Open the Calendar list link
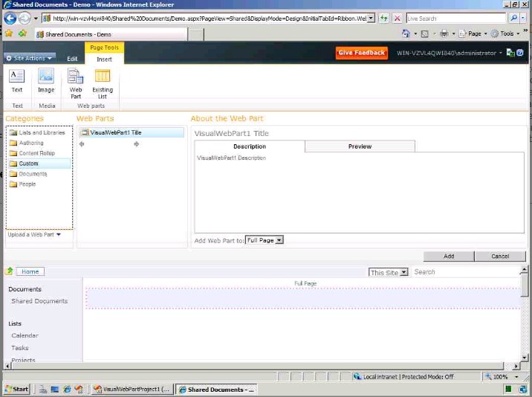Image resolution: width=532 pixels, height=397 pixels. coord(25,335)
